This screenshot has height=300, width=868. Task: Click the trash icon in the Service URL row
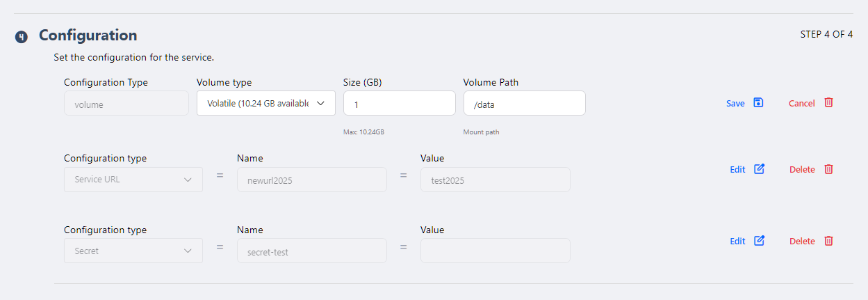point(828,169)
